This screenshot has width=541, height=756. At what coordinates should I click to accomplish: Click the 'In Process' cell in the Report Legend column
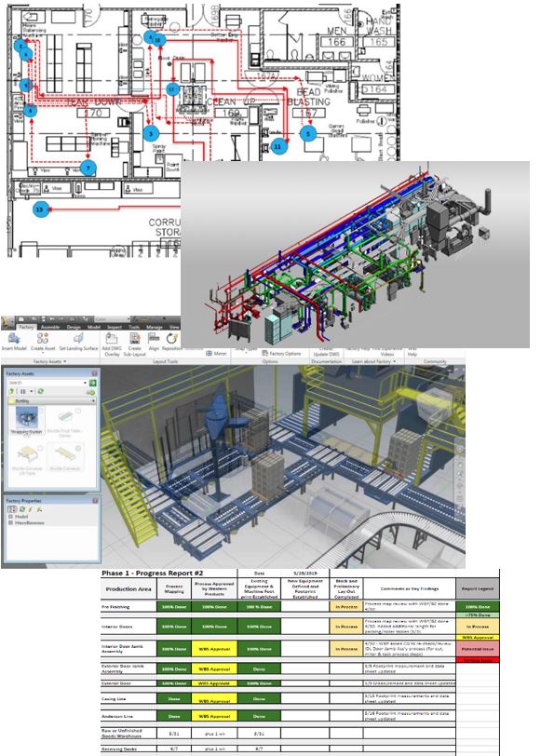(478, 627)
